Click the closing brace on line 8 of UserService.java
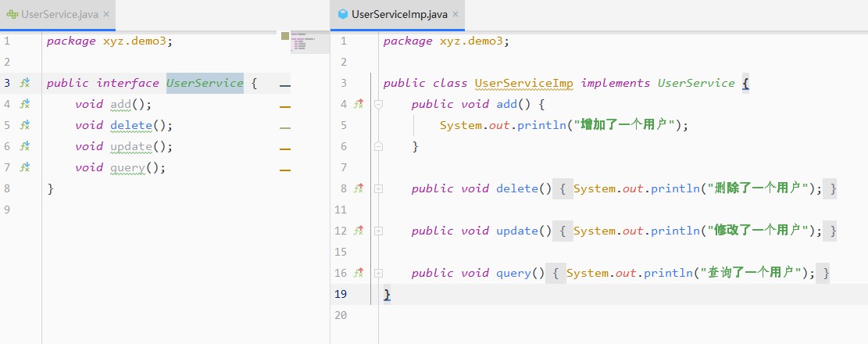The width and height of the screenshot is (868, 344). pyautogui.click(x=50, y=189)
